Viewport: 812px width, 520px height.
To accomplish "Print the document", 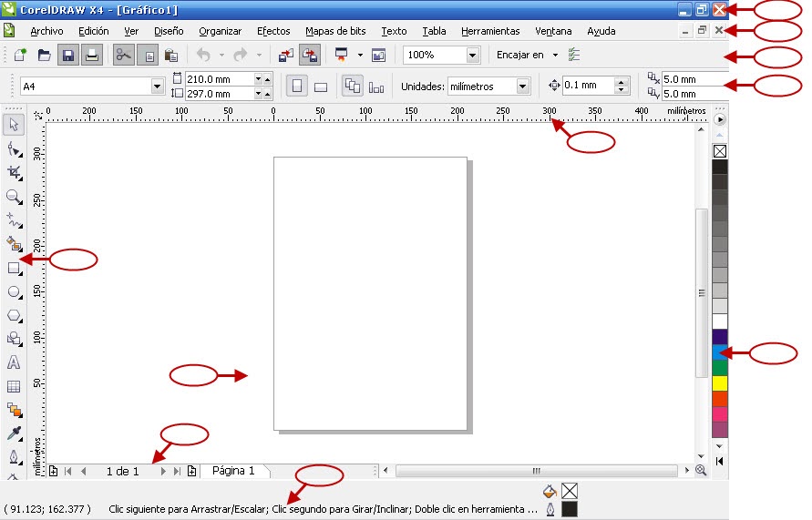I will coord(92,55).
